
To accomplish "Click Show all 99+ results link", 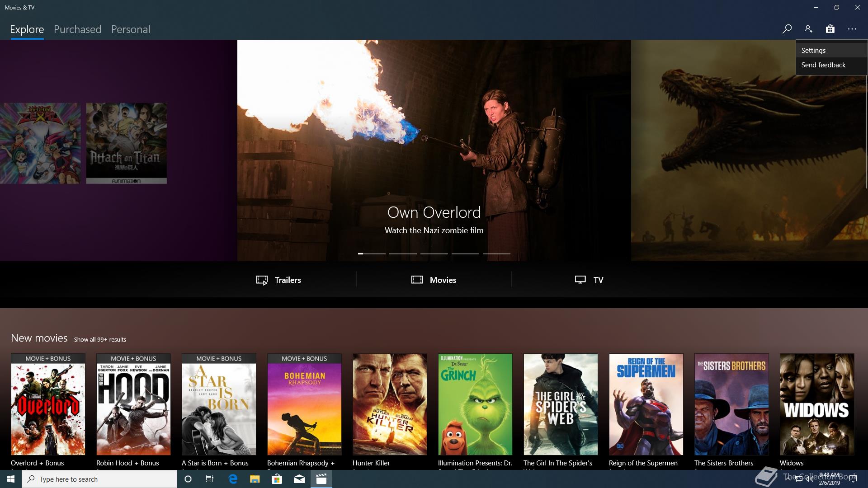I will click(100, 339).
